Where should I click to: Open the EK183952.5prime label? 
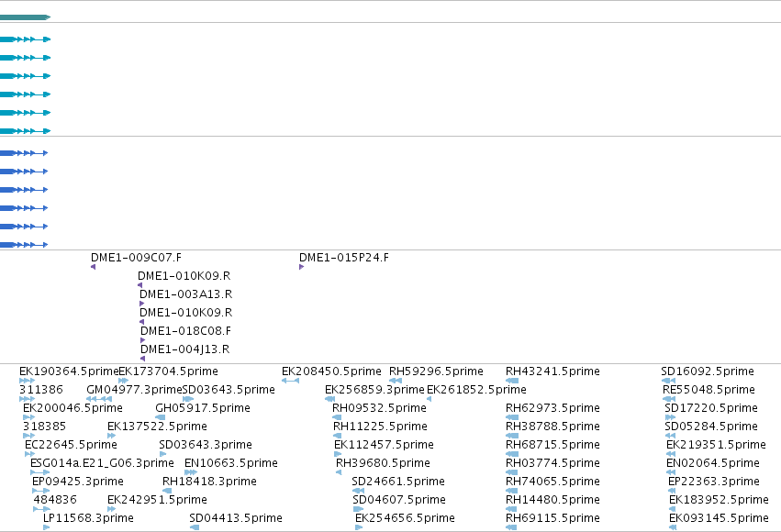(x=719, y=500)
